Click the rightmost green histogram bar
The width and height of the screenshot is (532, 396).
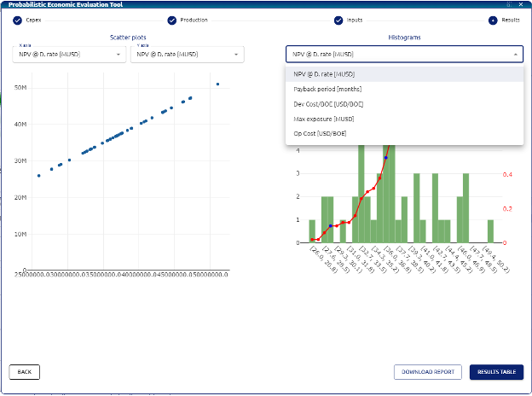[x=491, y=231]
